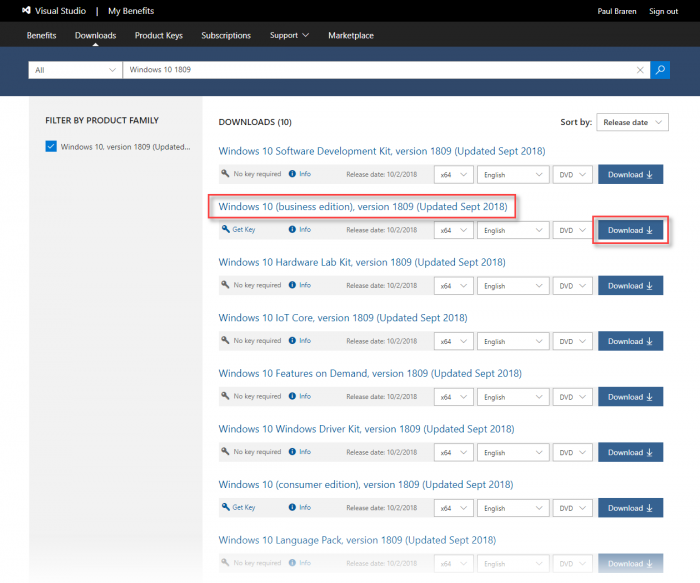Open the DVD dropdown for Software Development Kit
Image resolution: width=700 pixels, height=583 pixels.
tap(572, 175)
